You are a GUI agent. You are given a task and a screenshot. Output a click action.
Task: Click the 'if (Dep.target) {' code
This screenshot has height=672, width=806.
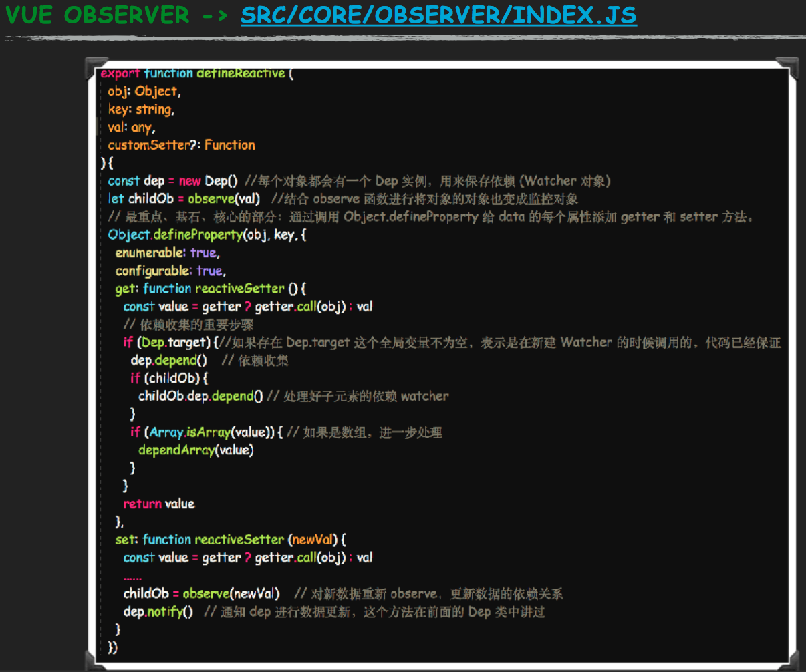[x=171, y=343]
